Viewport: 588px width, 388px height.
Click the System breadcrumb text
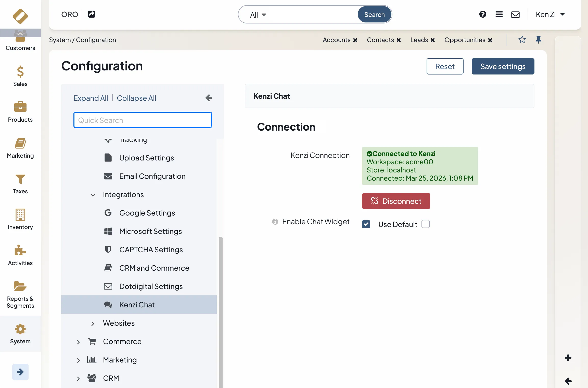[x=60, y=40]
